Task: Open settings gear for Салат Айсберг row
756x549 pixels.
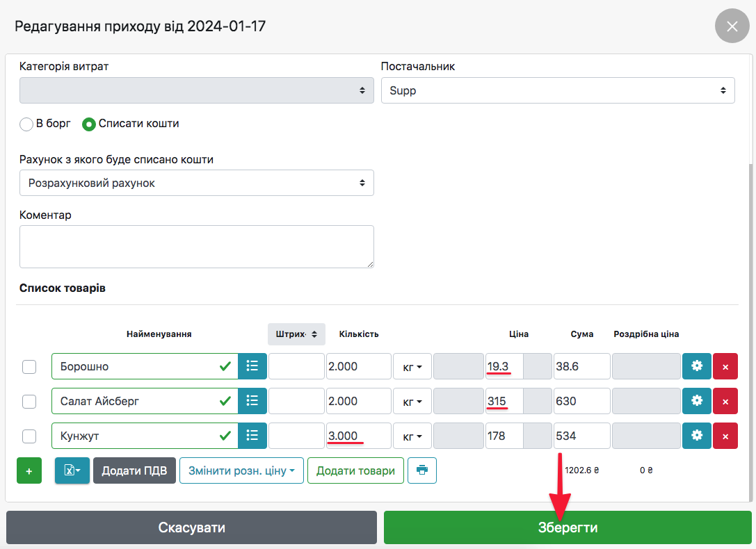Action: click(696, 401)
